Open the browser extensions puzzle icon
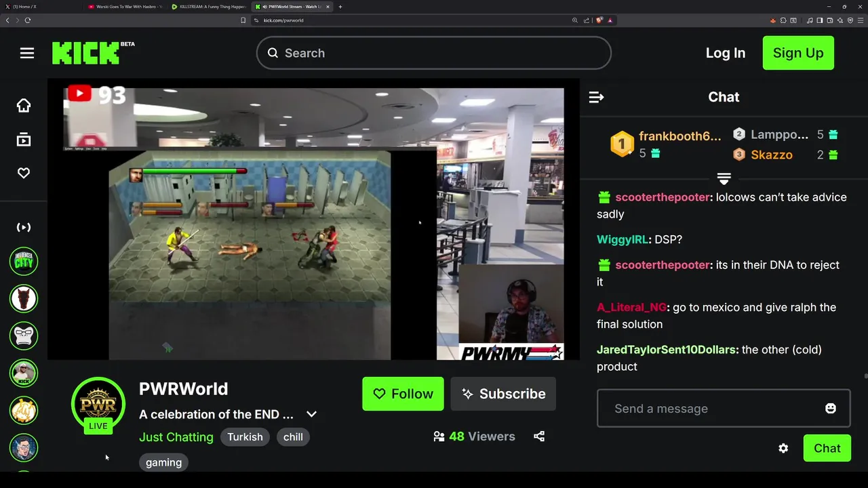The width and height of the screenshot is (868, 488). [783, 20]
